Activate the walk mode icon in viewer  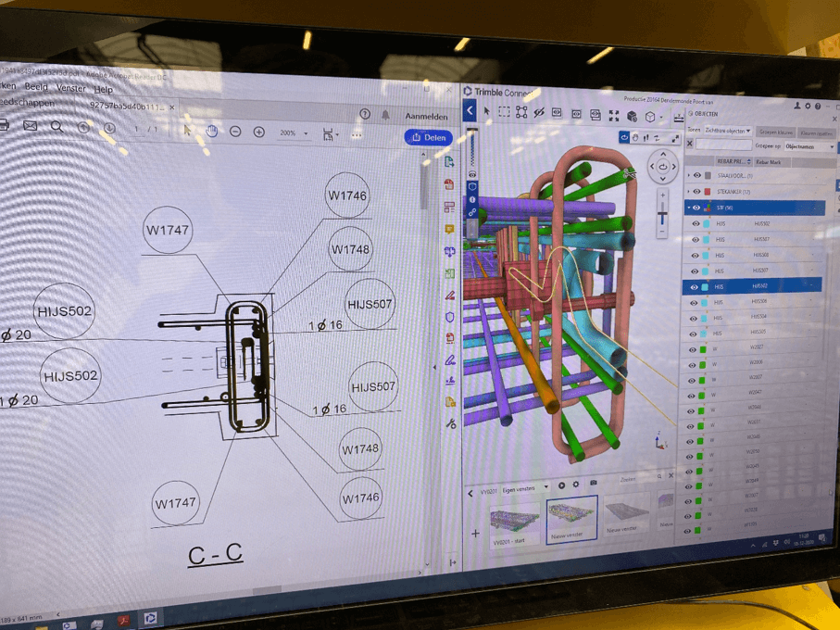(646, 138)
